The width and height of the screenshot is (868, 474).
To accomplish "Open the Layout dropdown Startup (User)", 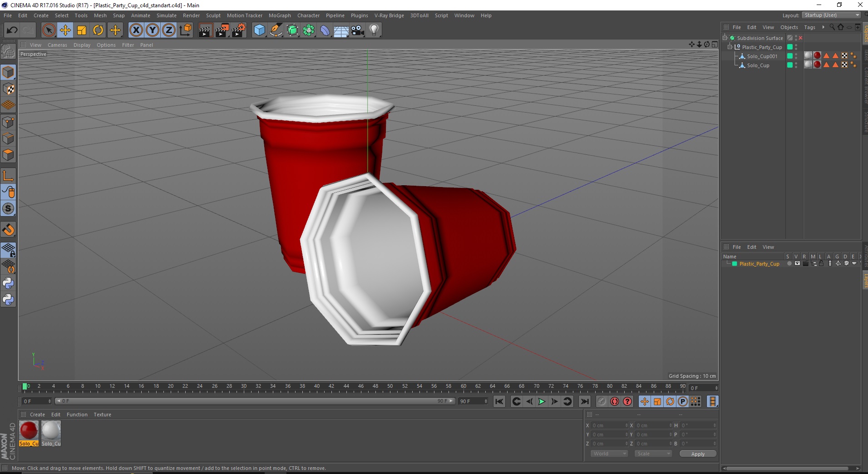I will [x=831, y=15].
